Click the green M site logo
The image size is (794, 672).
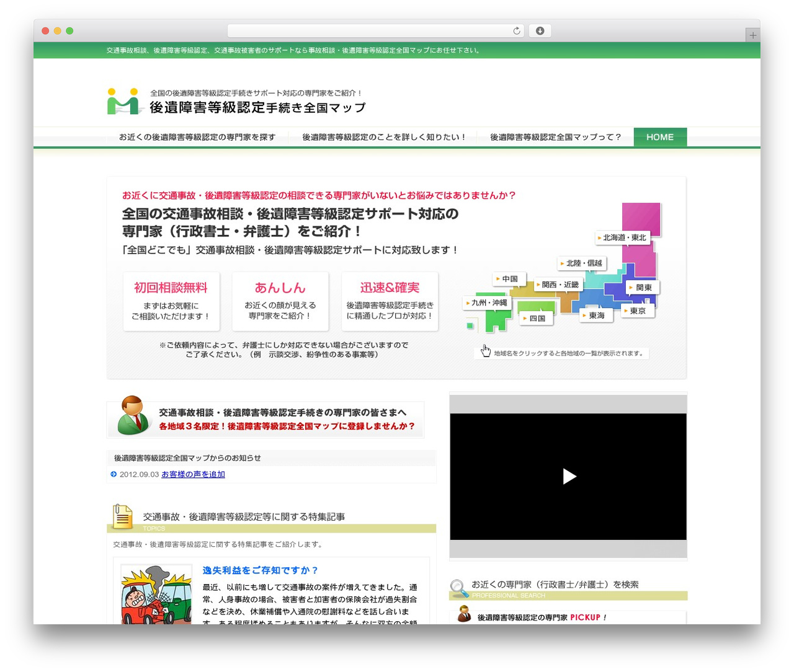point(123,101)
